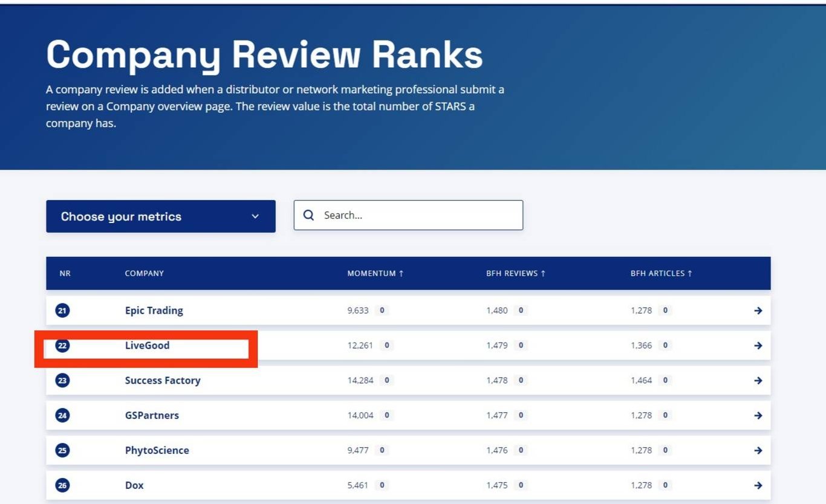Click the magnifier icon in search box
Image resolution: width=826 pixels, height=504 pixels.
coord(308,215)
